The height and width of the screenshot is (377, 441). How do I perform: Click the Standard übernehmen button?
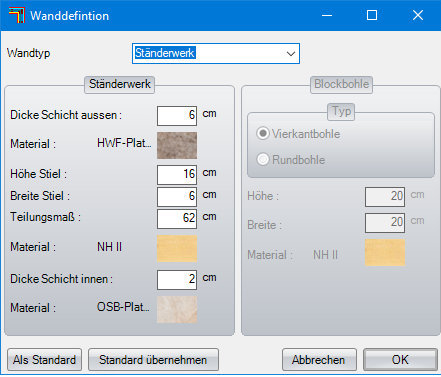tap(153, 360)
